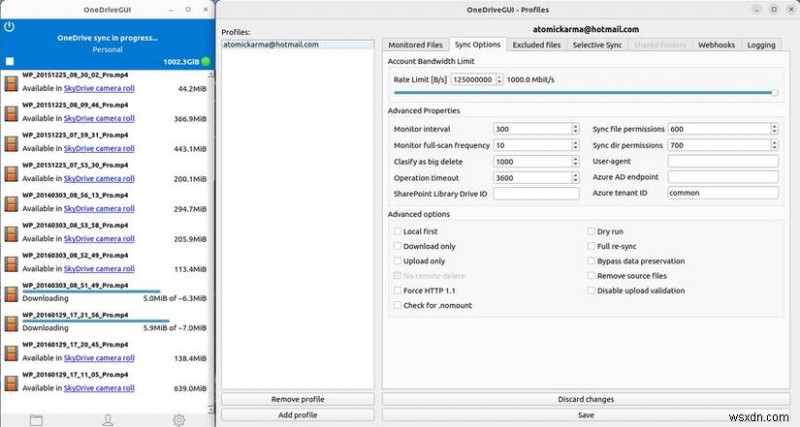This screenshot has height=427, width=800.
Task: Click the Rate Limit spinner arrows
Action: point(499,80)
